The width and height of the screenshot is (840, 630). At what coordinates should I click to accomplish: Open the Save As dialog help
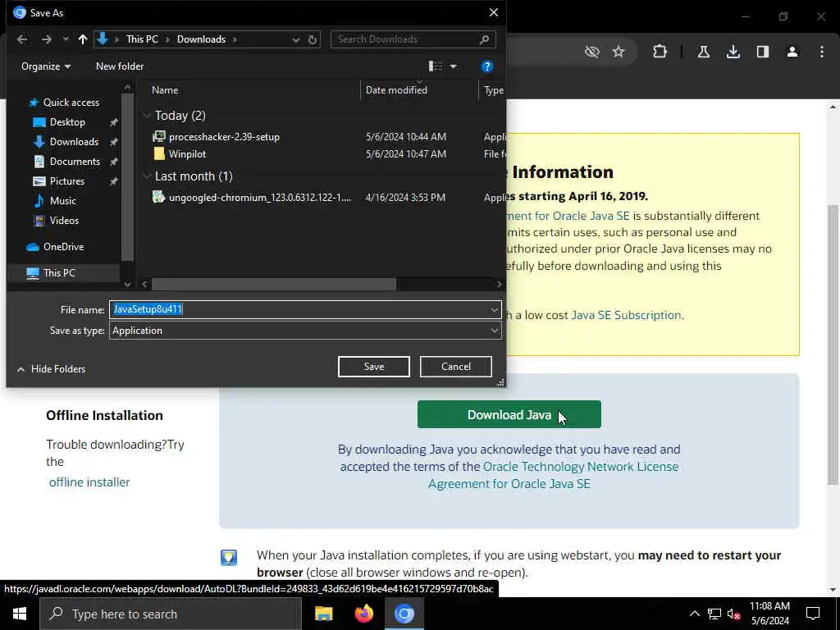(x=487, y=66)
